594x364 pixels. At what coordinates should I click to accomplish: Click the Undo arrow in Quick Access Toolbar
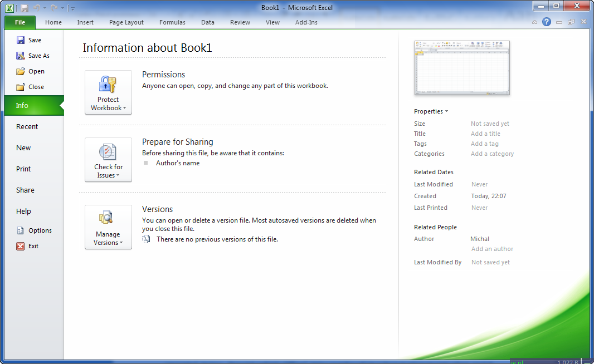click(37, 8)
